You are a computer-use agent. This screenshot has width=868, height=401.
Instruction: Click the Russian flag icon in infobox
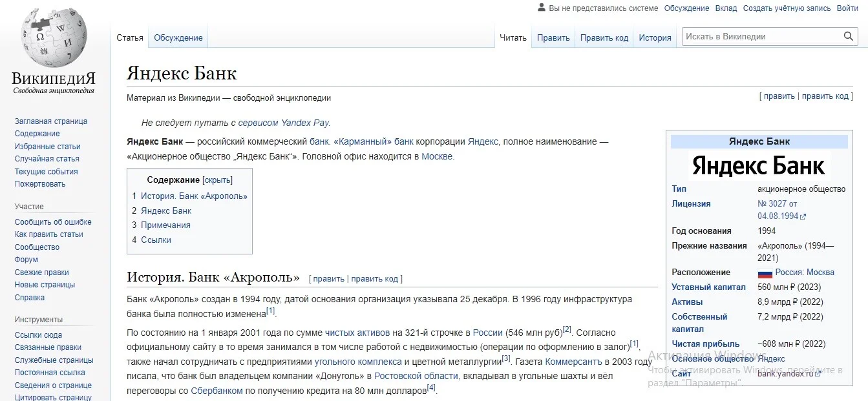(765, 272)
